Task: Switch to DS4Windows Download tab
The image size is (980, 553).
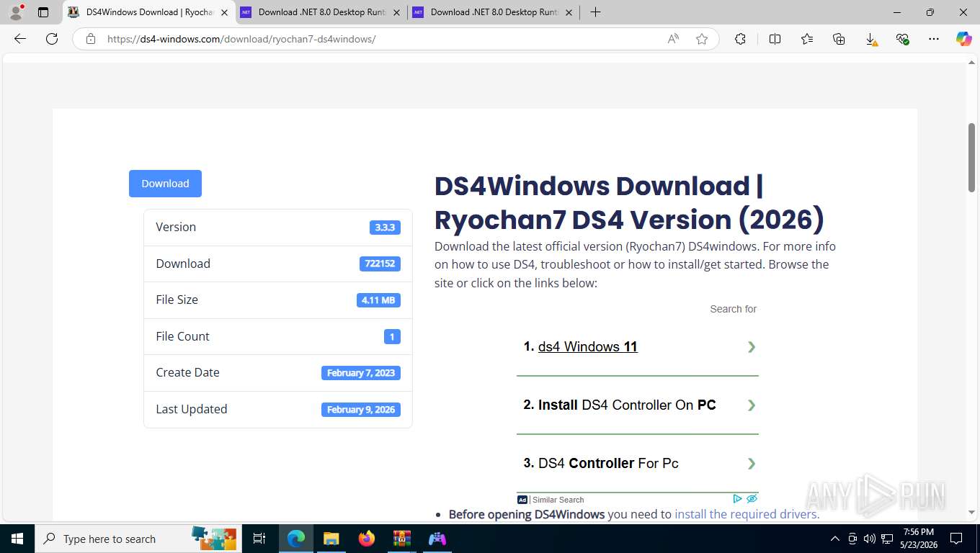Action: [149, 12]
